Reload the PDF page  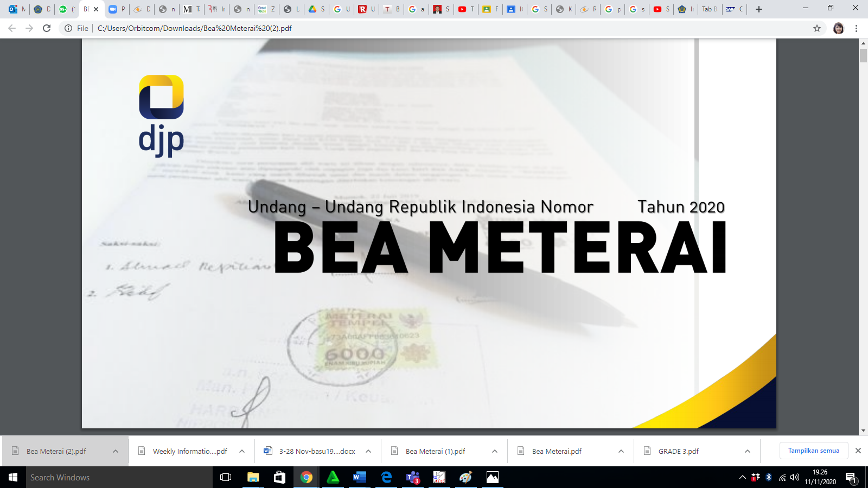point(47,28)
